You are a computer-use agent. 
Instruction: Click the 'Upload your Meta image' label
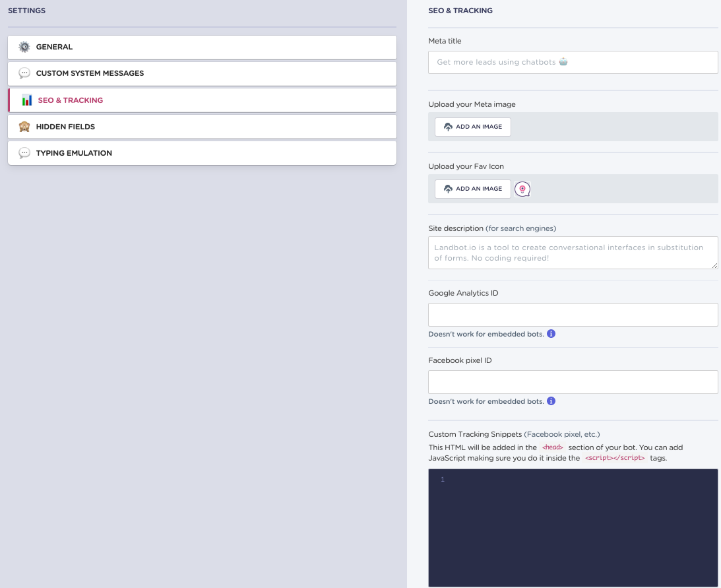click(472, 104)
